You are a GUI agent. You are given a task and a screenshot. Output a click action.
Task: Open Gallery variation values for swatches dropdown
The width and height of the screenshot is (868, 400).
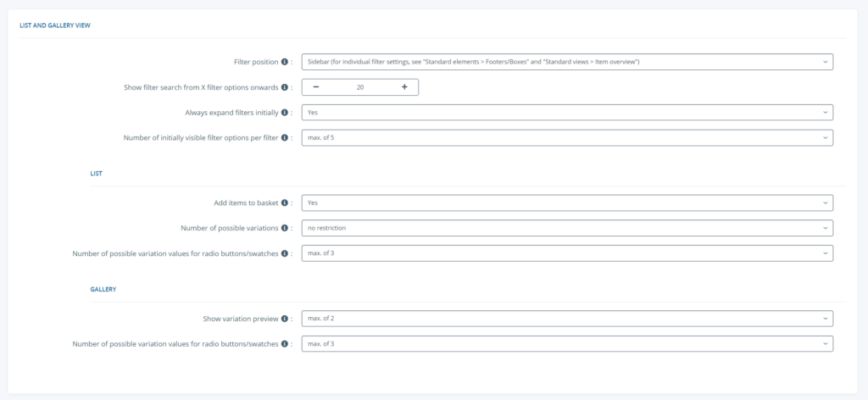point(567,344)
